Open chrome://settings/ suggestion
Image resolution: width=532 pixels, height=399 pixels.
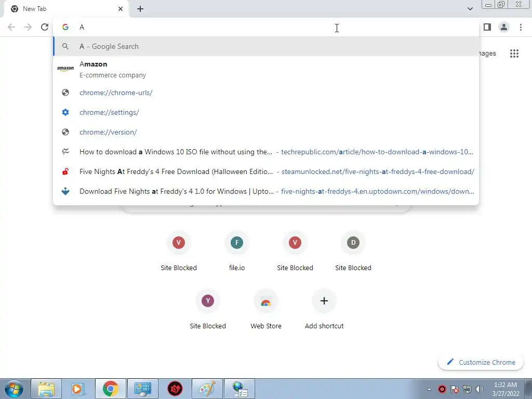266,112
